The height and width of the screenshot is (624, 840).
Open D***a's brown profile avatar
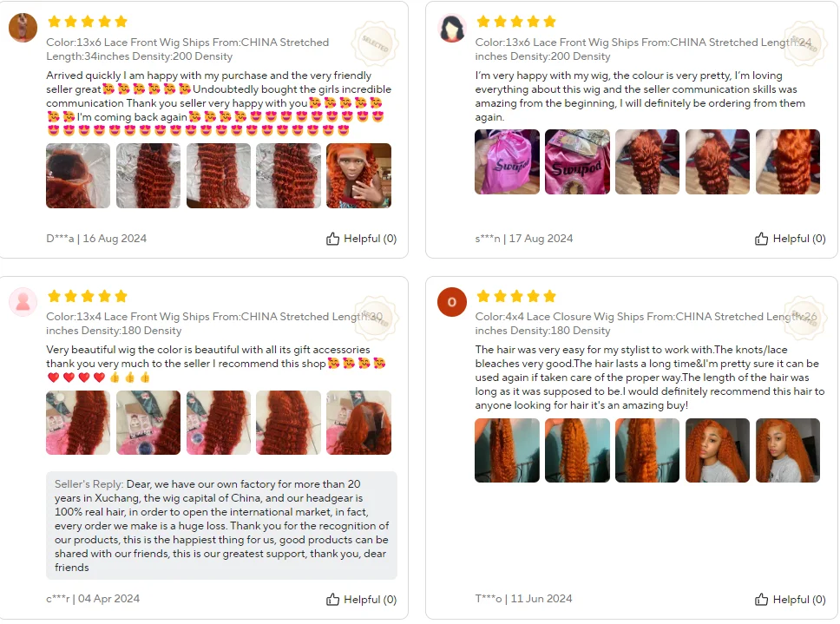point(23,27)
